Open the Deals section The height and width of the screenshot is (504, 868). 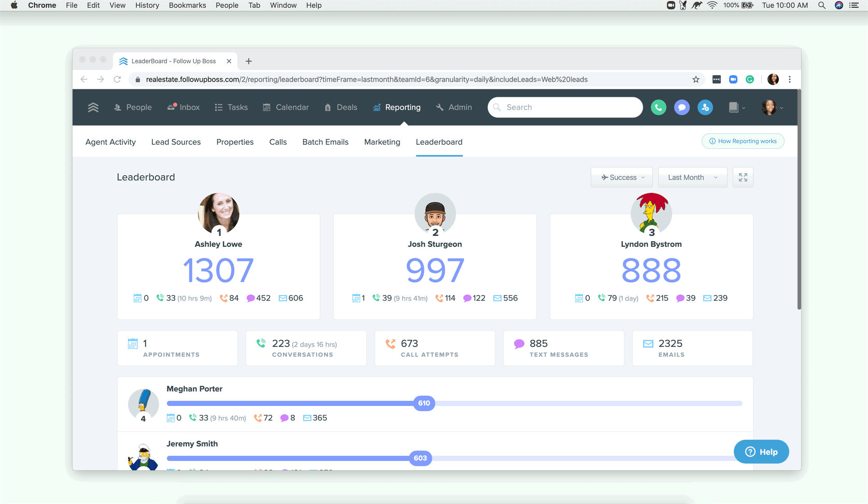[x=340, y=107]
